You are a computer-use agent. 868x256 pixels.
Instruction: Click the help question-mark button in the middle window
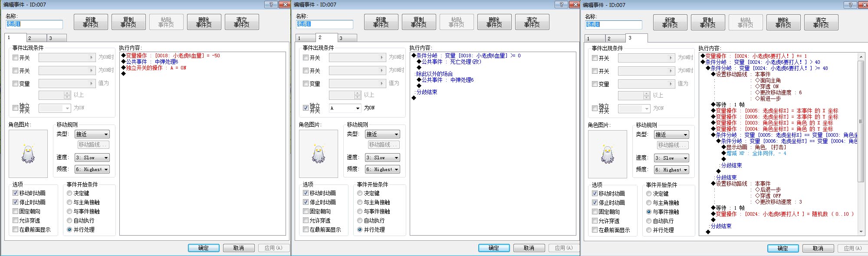tap(562, 4)
